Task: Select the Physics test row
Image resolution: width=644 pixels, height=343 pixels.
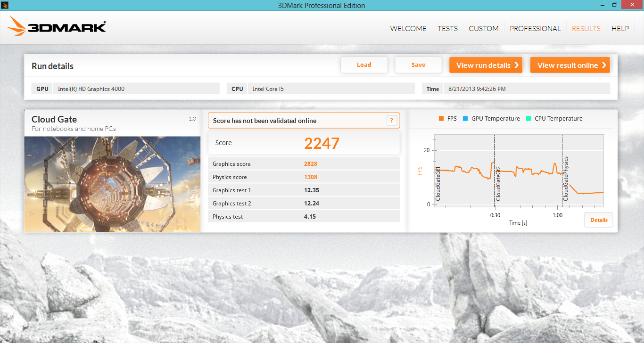Action: pos(304,216)
